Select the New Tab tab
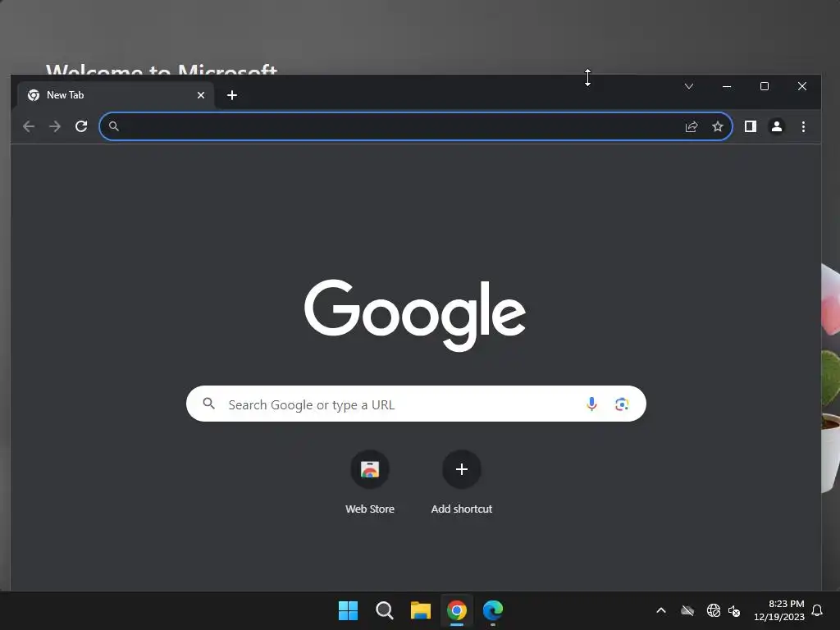Viewport: 840px width, 630px height. (x=115, y=95)
